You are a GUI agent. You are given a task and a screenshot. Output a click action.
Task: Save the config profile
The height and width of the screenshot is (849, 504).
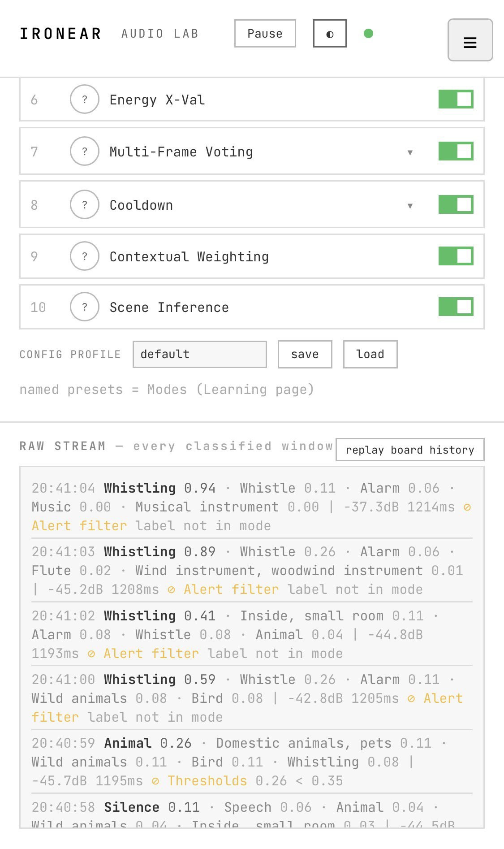[305, 354]
